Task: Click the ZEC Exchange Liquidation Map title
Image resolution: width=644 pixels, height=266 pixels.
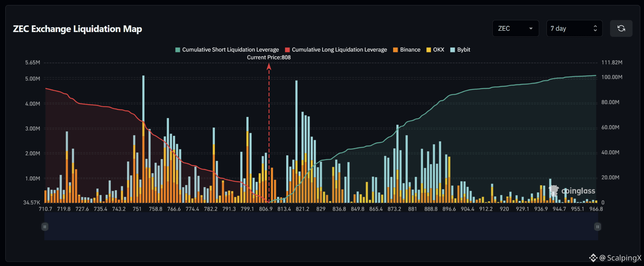Action: (77, 29)
